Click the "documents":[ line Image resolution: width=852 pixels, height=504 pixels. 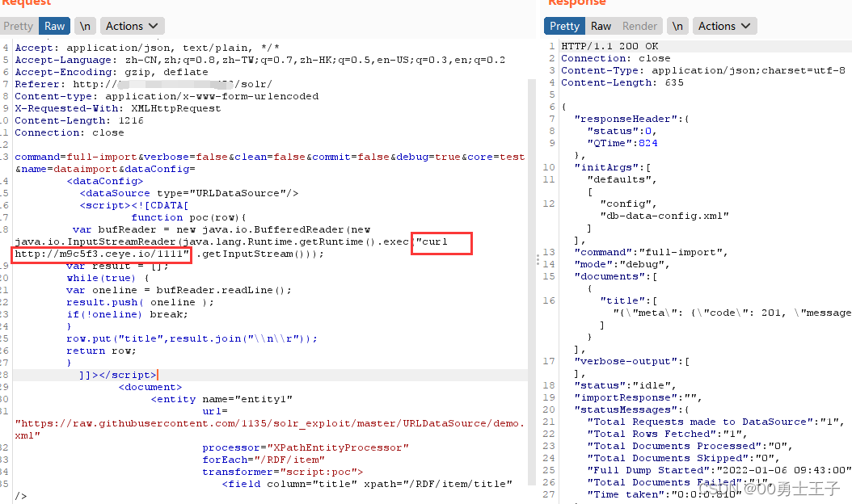click(616, 276)
